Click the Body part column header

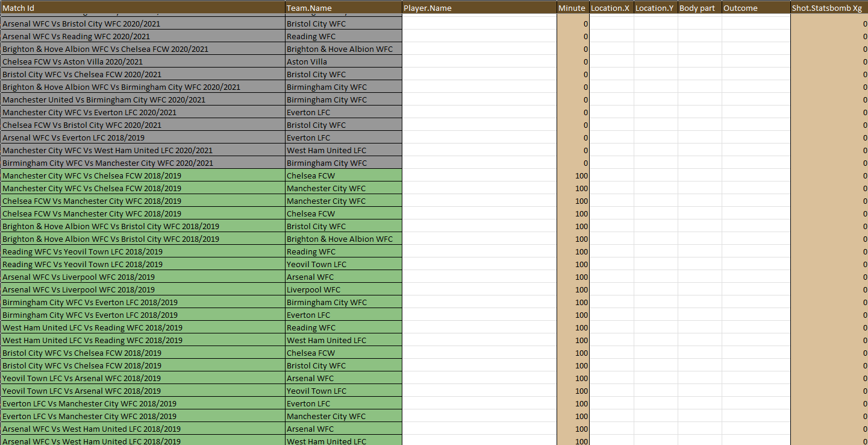click(699, 8)
